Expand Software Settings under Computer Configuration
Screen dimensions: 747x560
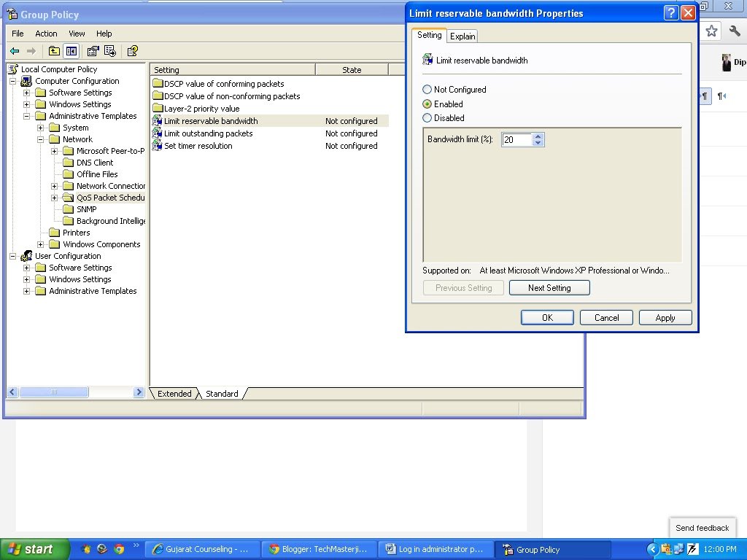click(x=27, y=93)
